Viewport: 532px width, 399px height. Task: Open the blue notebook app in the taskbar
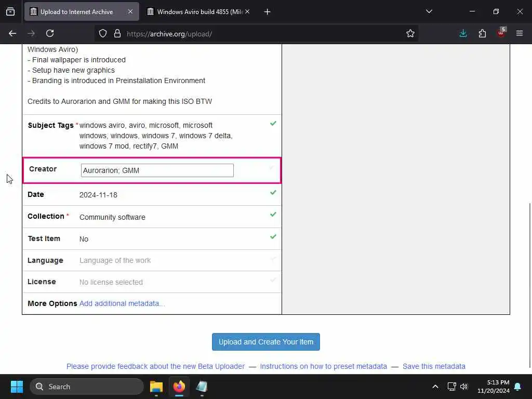pyautogui.click(x=202, y=387)
